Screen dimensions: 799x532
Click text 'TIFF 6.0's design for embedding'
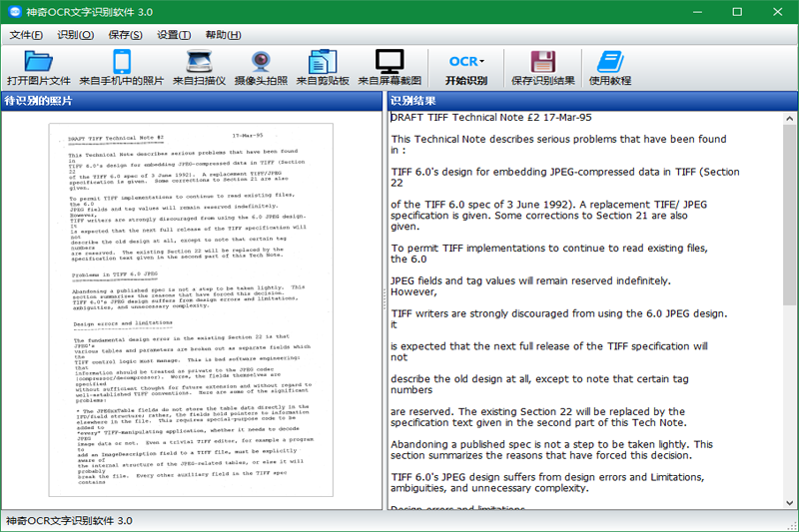(x=468, y=172)
